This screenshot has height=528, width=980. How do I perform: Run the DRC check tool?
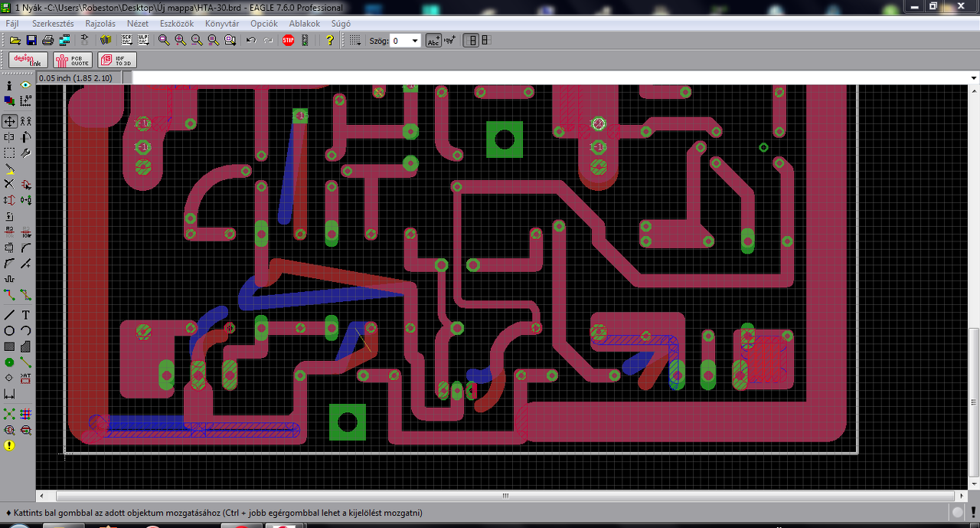click(x=26, y=430)
